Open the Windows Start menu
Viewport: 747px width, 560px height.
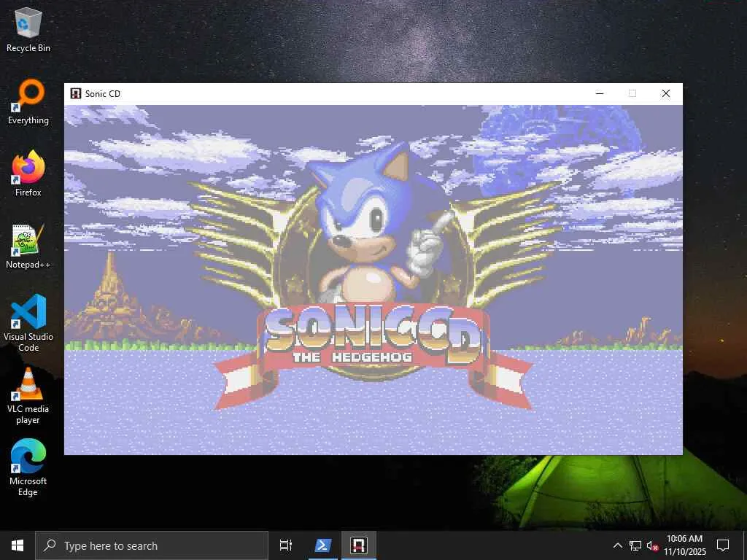[x=18, y=545]
